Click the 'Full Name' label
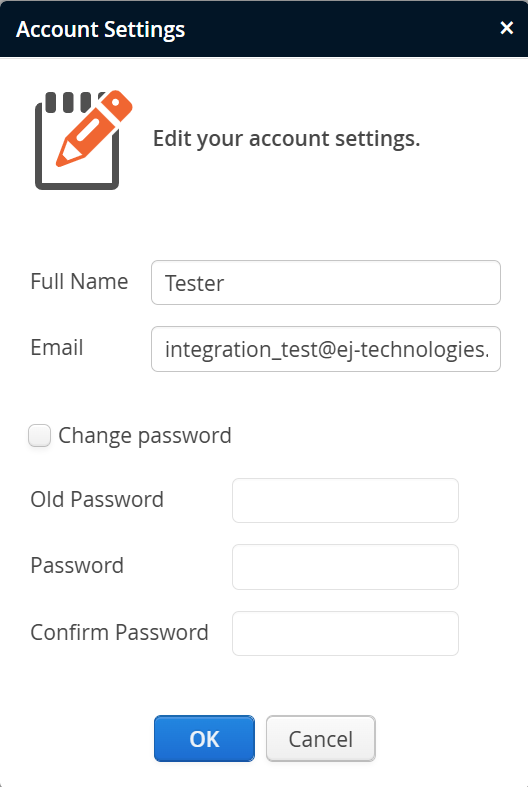 coord(79,282)
